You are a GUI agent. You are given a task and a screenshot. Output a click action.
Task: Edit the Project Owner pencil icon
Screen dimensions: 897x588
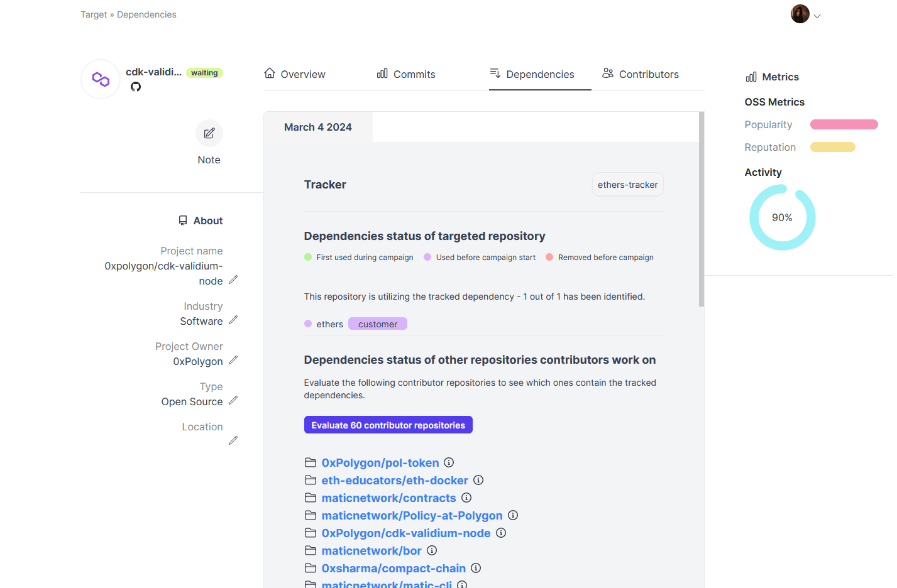tap(233, 360)
